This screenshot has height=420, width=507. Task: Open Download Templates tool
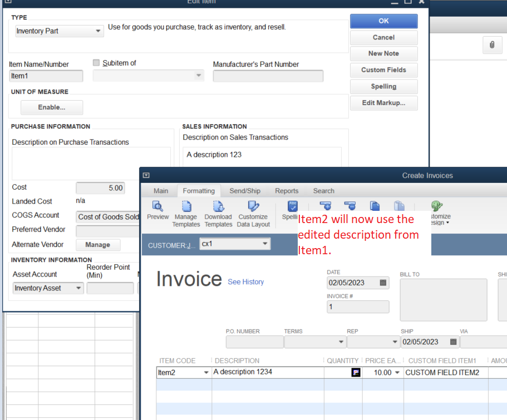218,214
